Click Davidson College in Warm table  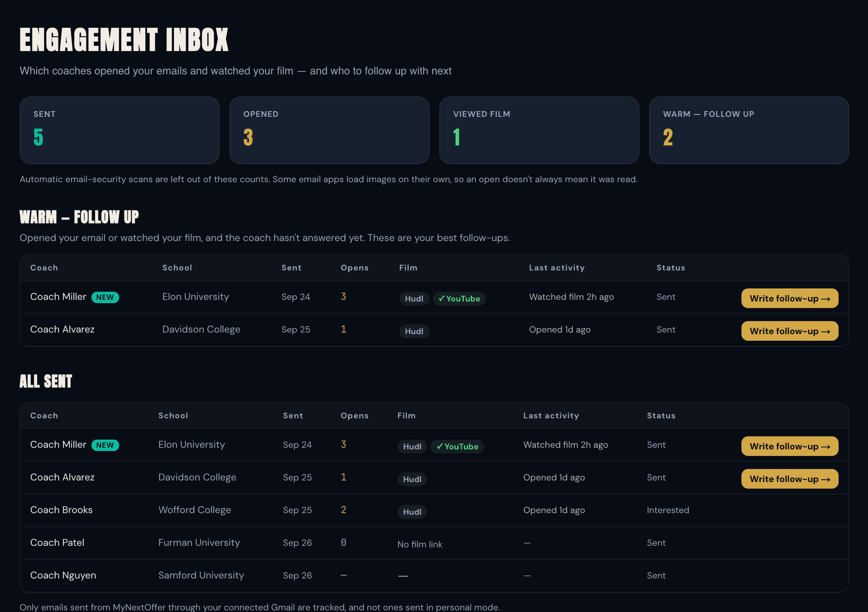point(201,329)
